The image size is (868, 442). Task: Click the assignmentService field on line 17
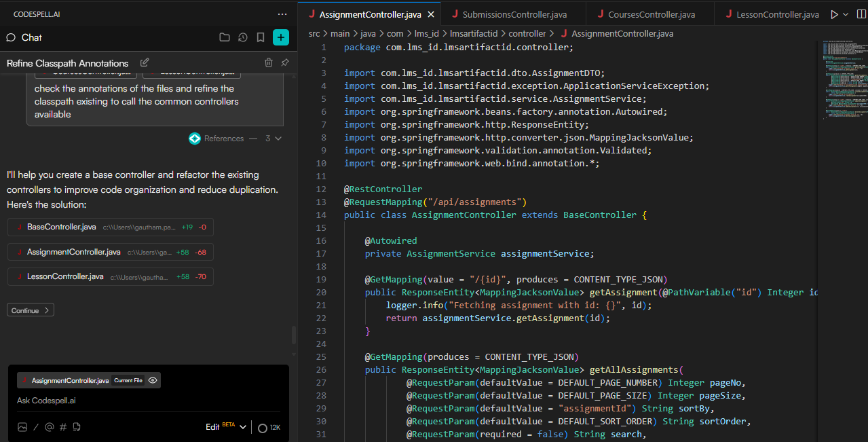(545, 253)
